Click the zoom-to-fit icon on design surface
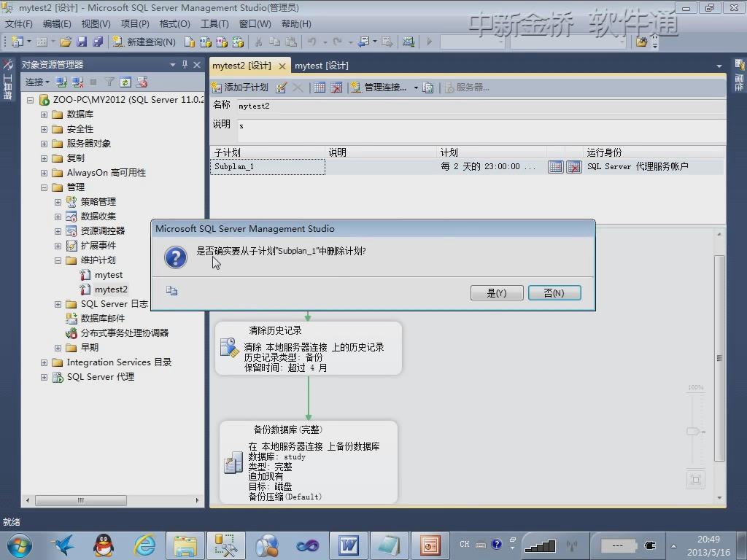This screenshot has height=560, width=747. [695, 480]
